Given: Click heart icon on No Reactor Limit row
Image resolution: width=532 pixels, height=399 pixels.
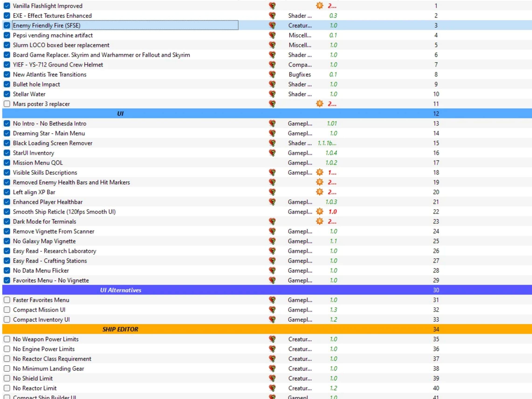Looking at the screenshot, I should click(x=272, y=388).
